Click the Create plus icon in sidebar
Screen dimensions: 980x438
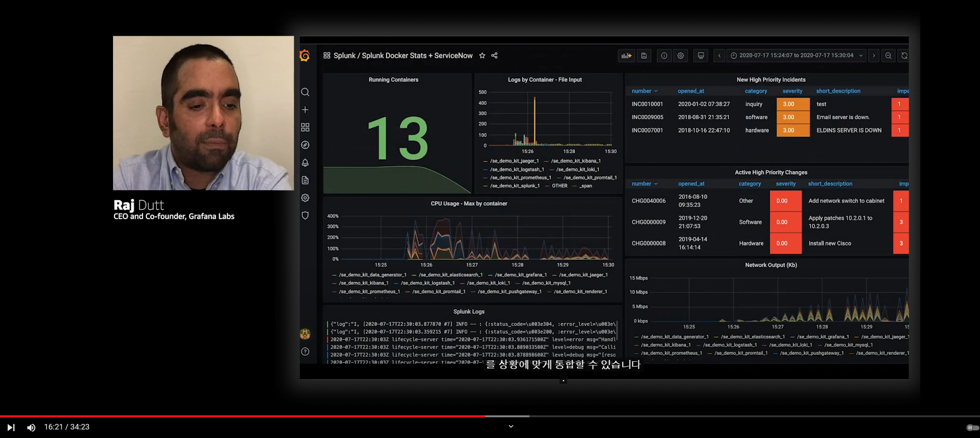coord(305,110)
